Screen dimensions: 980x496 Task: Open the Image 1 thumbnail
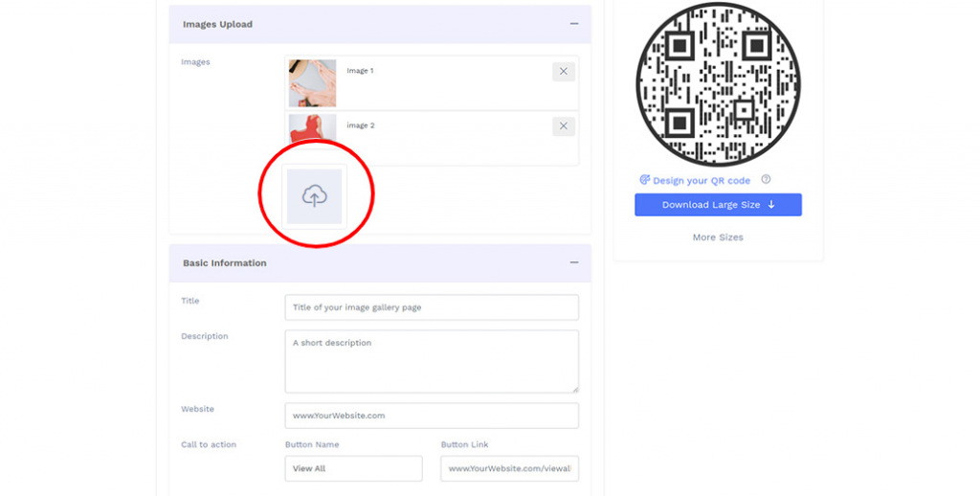click(x=312, y=83)
